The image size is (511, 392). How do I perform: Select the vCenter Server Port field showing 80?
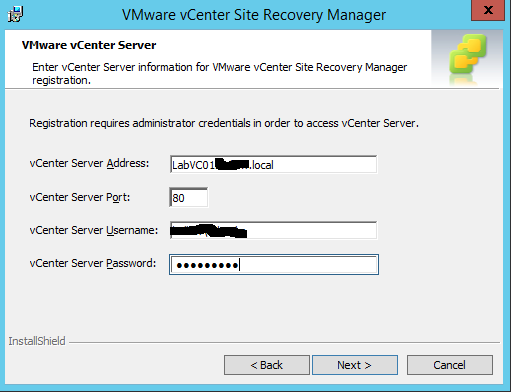[189, 198]
